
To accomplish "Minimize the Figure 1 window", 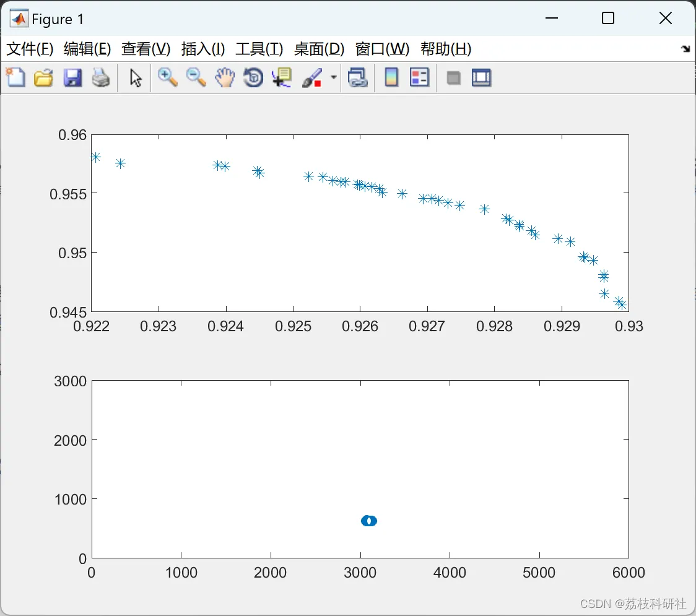I will (551, 18).
